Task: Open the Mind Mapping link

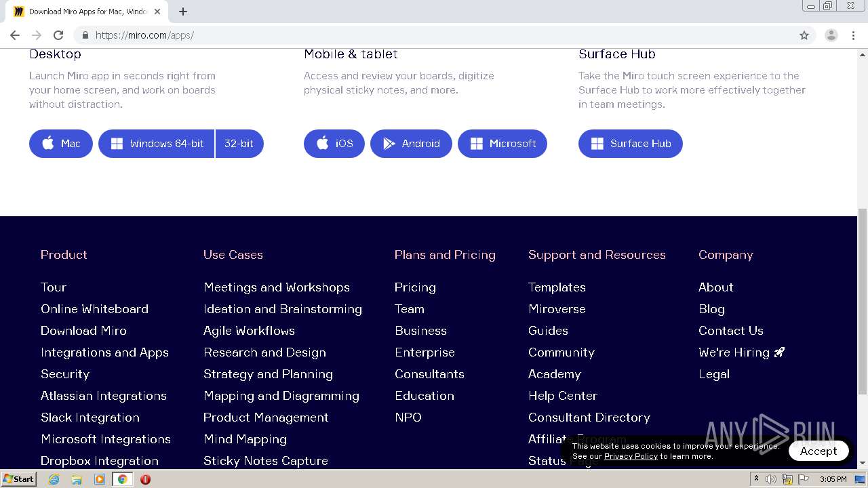Action: click(245, 439)
